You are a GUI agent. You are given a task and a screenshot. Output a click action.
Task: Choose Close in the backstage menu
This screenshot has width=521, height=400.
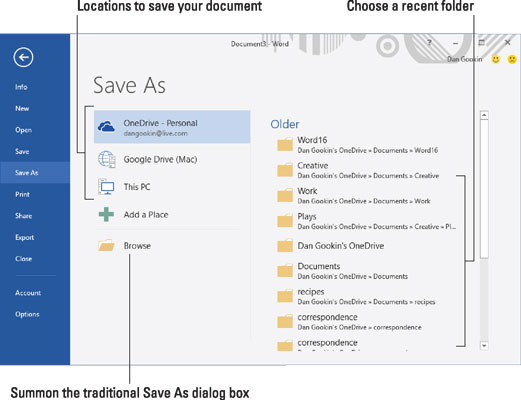[x=23, y=259]
